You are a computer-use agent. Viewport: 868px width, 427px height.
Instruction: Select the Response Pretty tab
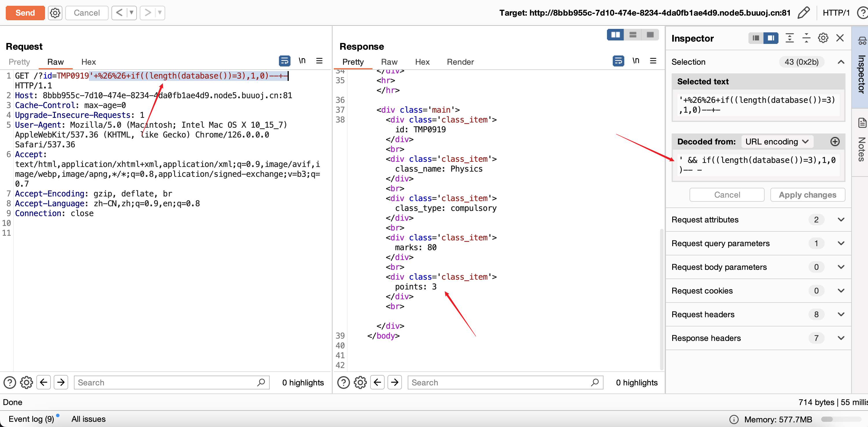(353, 62)
